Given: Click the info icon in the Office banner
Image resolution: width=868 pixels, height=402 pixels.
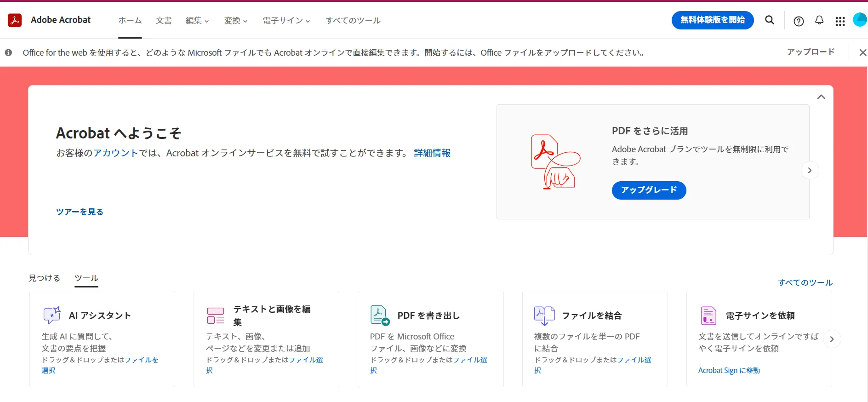Looking at the screenshot, I should tap(8, 52).
